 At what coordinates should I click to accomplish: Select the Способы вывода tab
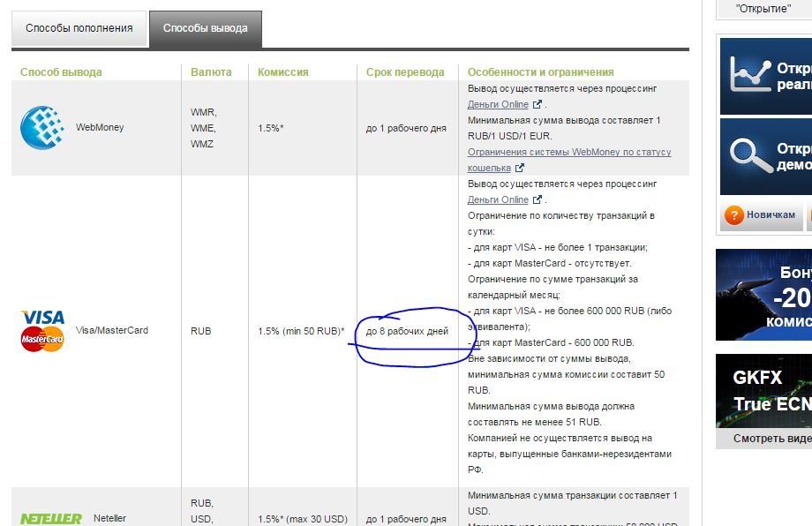206,29
